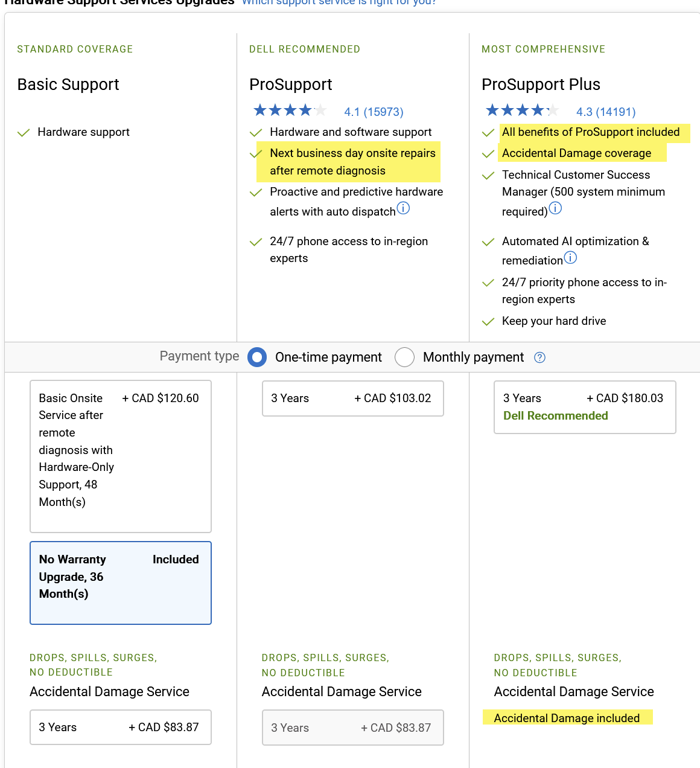
Task: Select the One-time payment radio button
Action: click(257, 357)
